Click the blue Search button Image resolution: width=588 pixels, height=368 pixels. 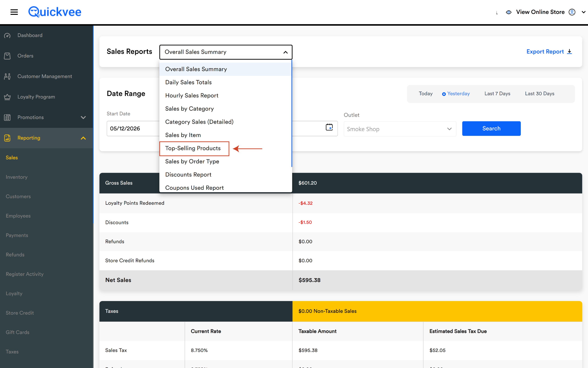[x=491, y=128]
